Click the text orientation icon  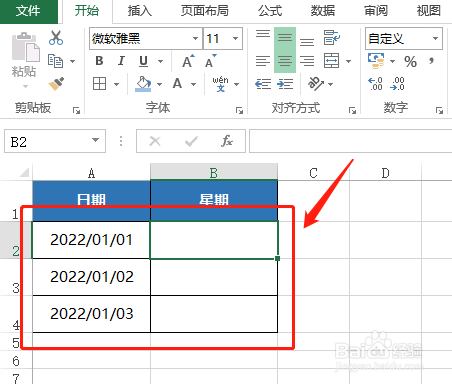[316, 84]
